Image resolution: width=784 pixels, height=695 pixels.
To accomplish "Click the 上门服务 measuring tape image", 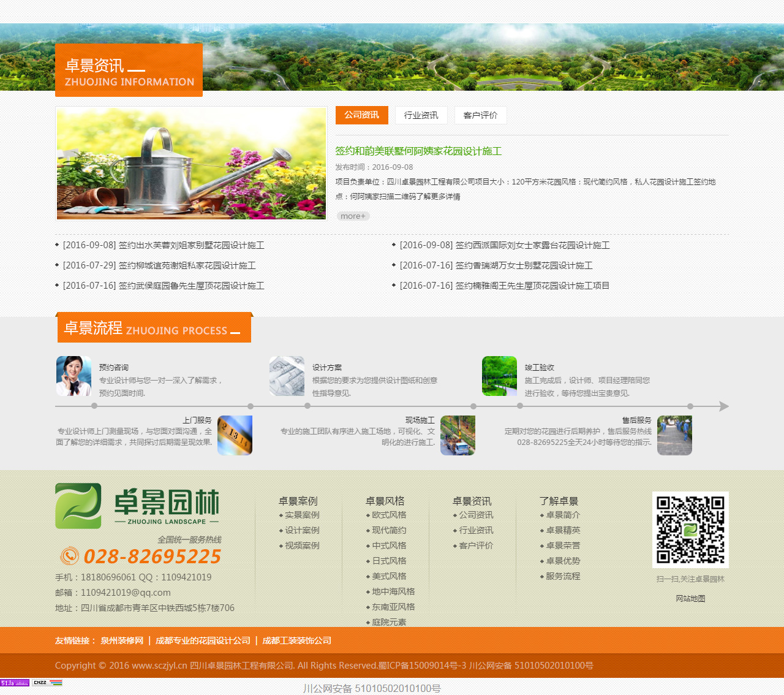I will [x=235, y=435].
